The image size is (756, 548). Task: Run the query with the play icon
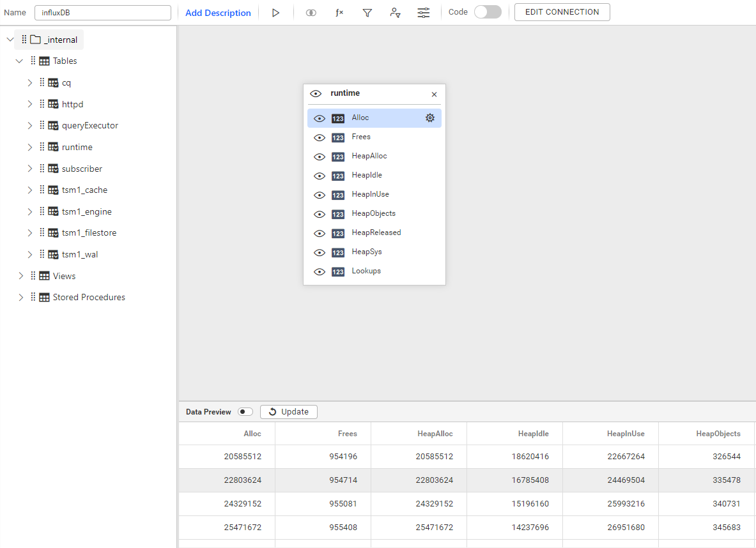tap(275, 12)
